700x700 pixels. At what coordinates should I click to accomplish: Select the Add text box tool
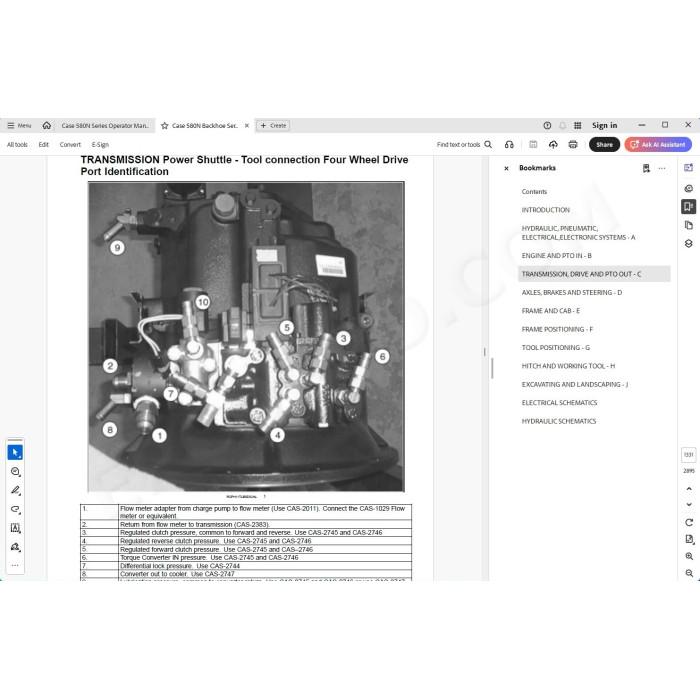tap(15, 528)
